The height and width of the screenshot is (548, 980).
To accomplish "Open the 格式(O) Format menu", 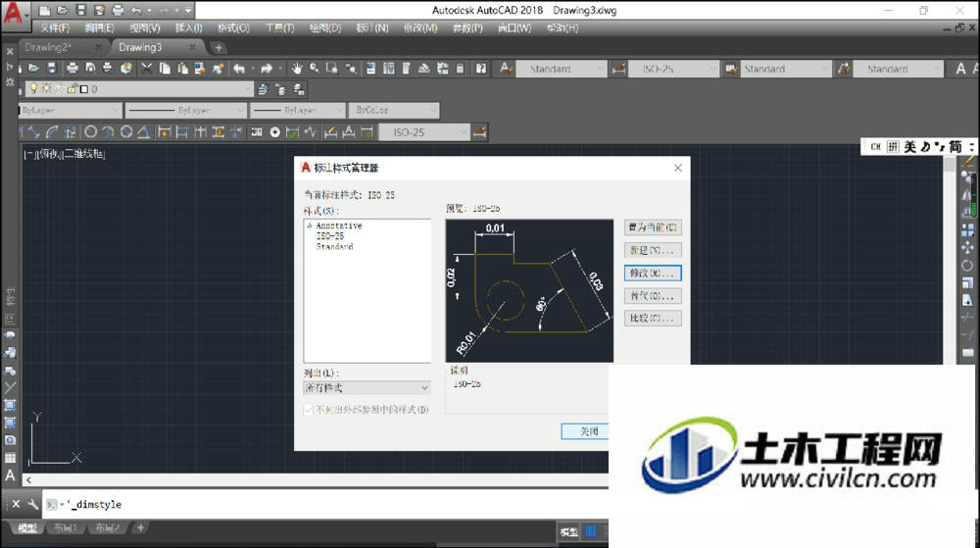I will tap(234, 28).
